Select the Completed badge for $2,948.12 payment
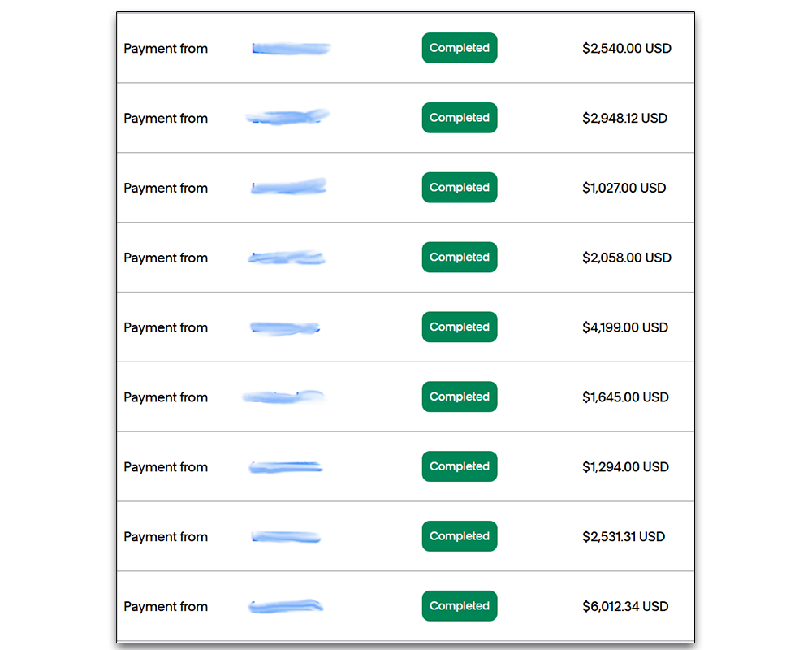Viewport: 812px width, 650px height. click(x=460, y=118)
